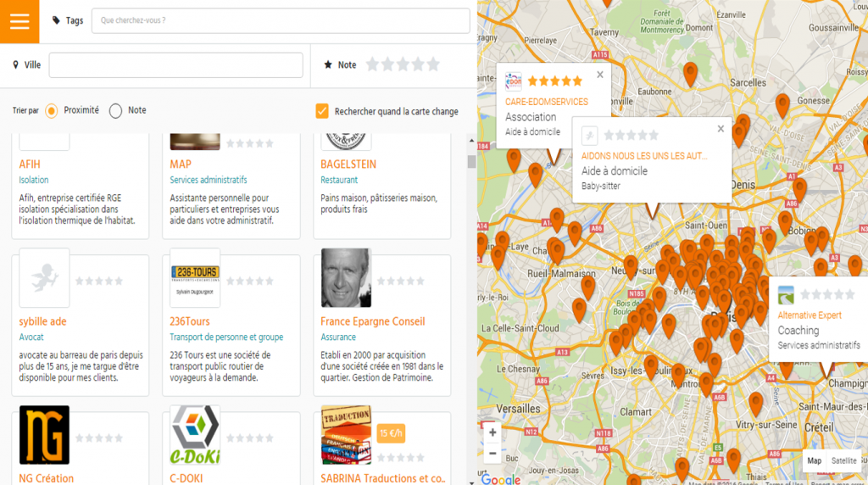Click the Ville input field
The image size is (868, 485).
175,65
